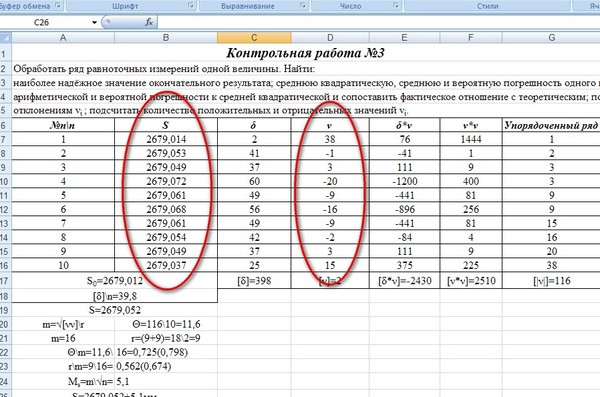Click the cell with value 5,1

tap(166, 381)
